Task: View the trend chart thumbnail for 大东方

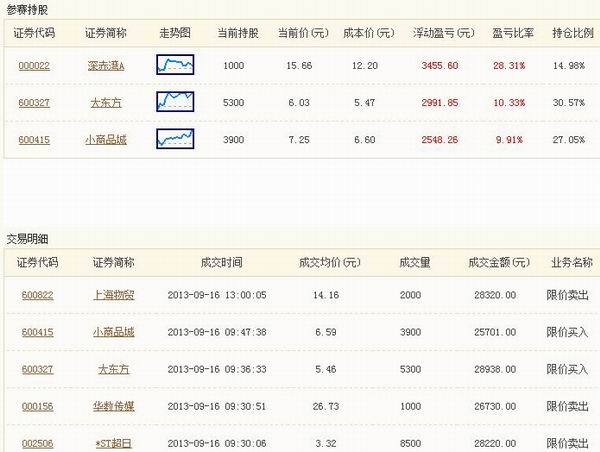Action: click(175, 101)
